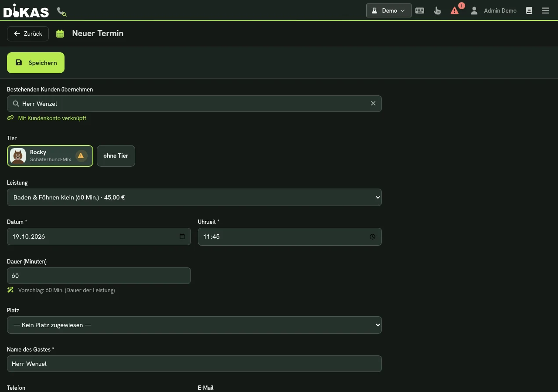558x392 pixels.
Task: Open the phone search icon
Action: point(62,11)
